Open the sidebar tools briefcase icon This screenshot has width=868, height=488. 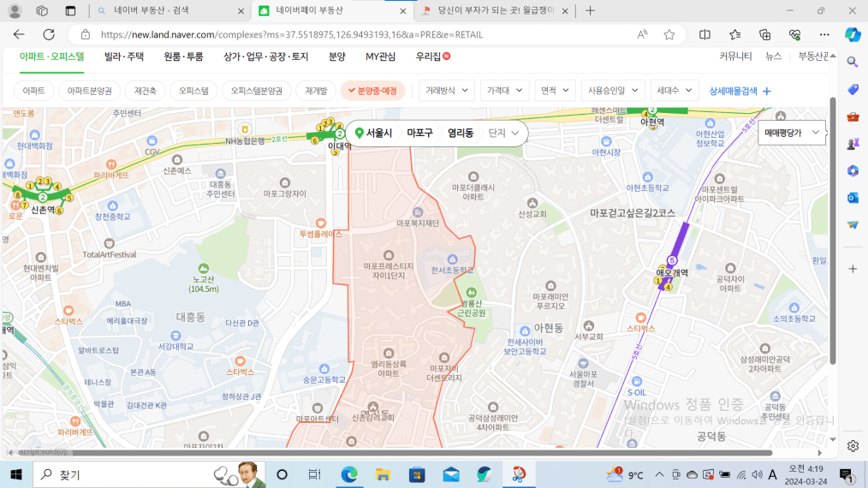coord(853,116)
